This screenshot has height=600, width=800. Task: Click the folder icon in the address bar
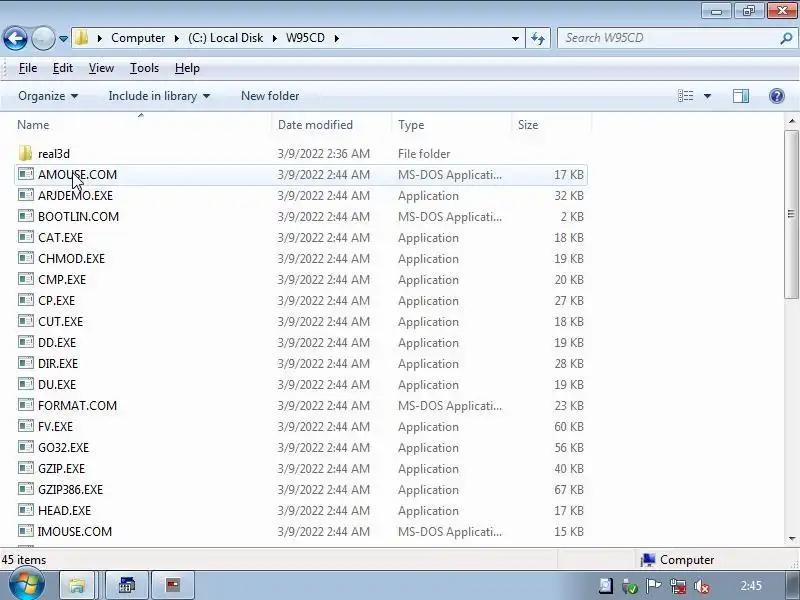click(82, 38)
